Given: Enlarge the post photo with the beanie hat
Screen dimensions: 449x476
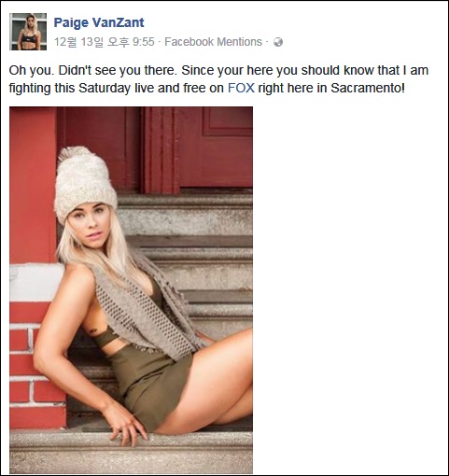Looking at the screenshot, I should [131, 290].
